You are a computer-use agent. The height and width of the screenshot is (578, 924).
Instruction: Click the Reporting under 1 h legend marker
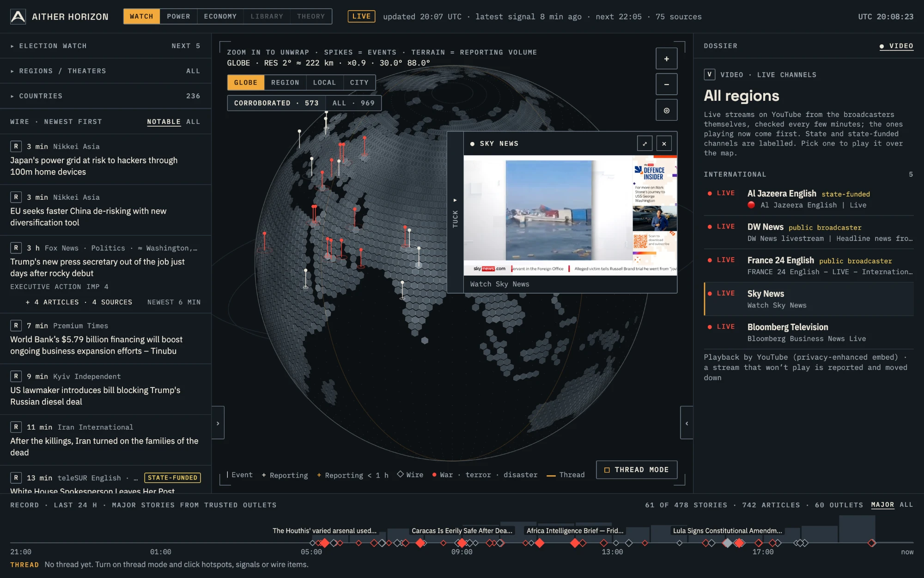319,475
